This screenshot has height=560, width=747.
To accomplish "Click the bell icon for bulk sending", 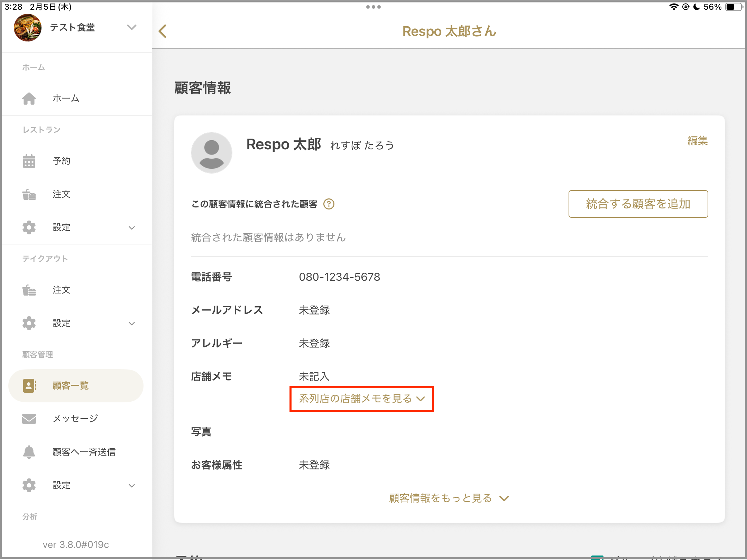I will click(x=29, y=452).
